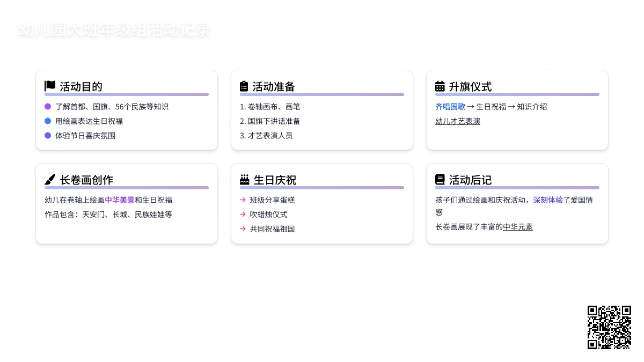Screen dimensions: 644x362
Task: Select the blue 齐唱国歌 text
Action: 450,107
